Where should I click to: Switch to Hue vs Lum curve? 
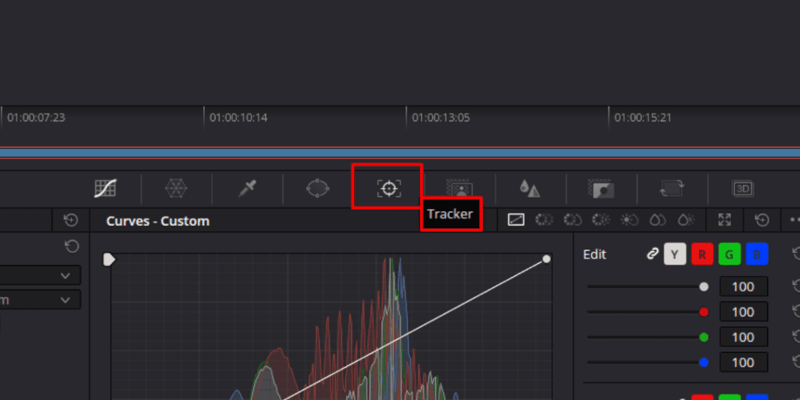(x=601, y=220)
